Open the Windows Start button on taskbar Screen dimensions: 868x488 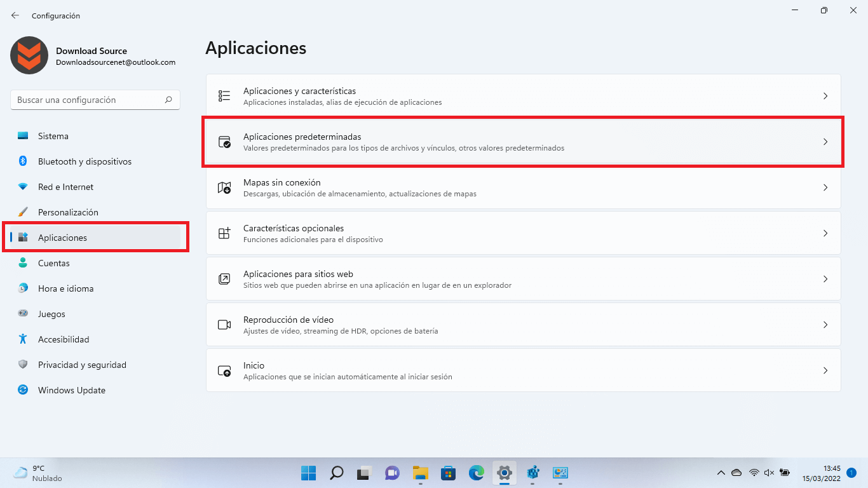point(308,473)
